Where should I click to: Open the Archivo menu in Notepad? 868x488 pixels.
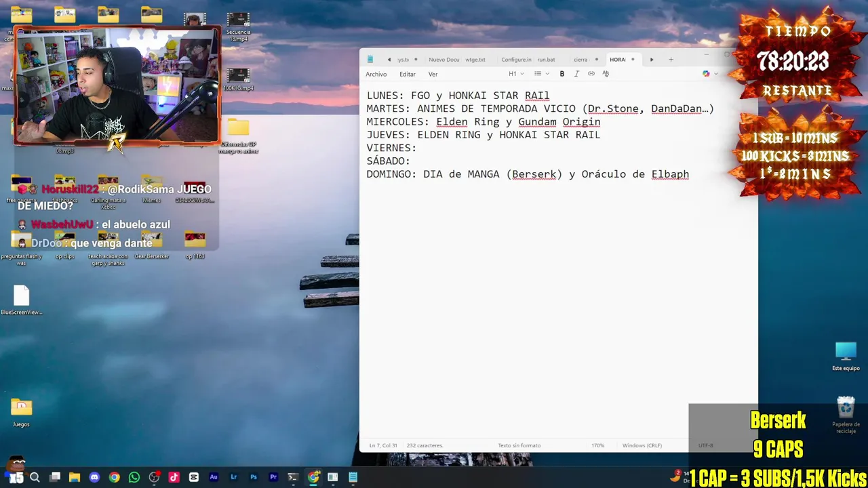pyautogui.click(x=376, y=74)
